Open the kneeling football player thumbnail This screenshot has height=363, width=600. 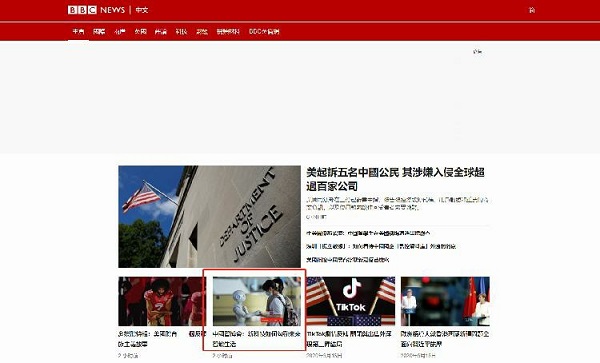tap(162, 301)
